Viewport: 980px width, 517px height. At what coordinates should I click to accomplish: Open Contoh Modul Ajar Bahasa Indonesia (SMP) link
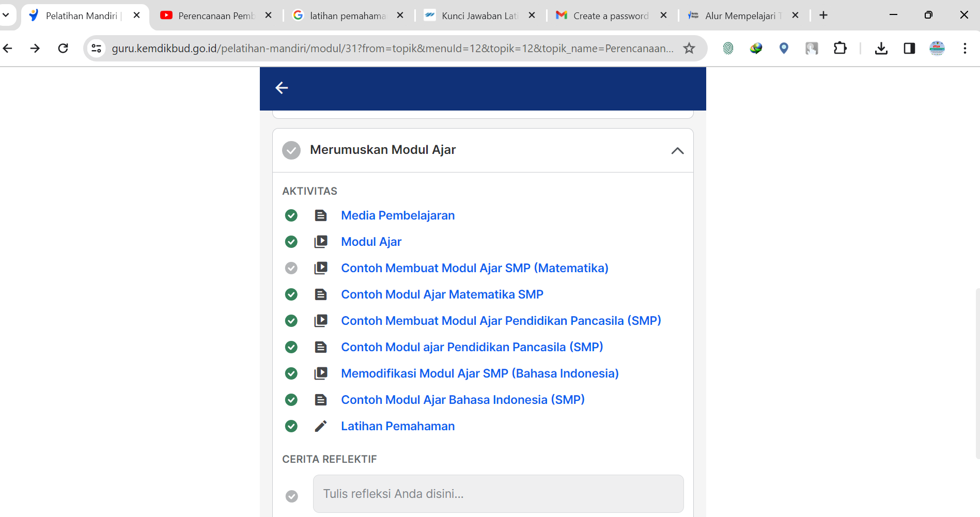[463, 400]
